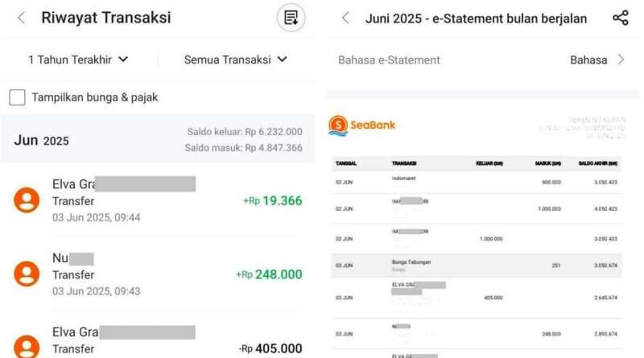
Task: Click the SeaBank logo in statement
Action: pos(361,126)
